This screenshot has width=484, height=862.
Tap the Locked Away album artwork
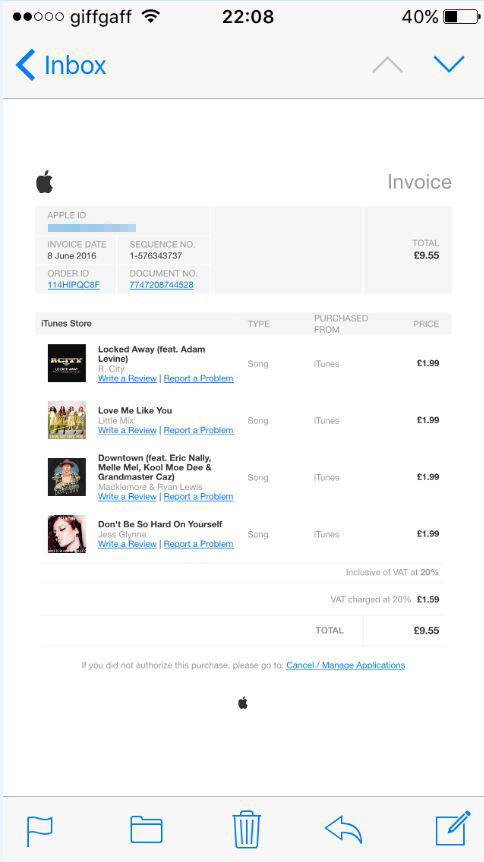(x=67, y=363)
